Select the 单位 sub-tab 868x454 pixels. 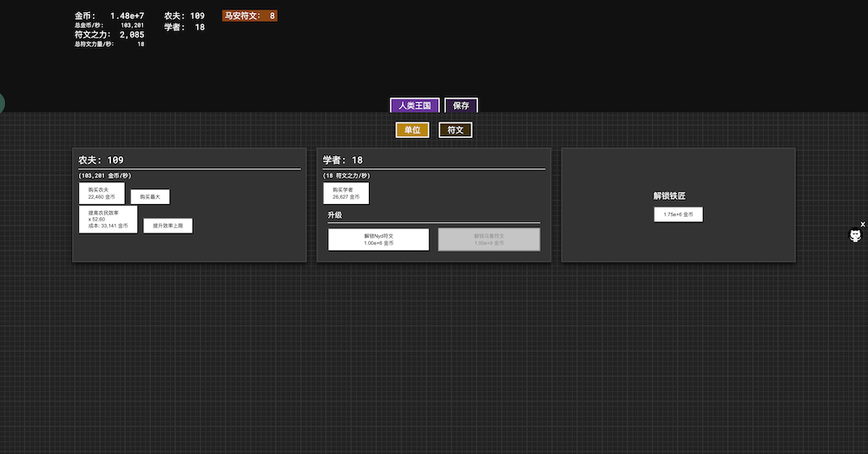412,130
